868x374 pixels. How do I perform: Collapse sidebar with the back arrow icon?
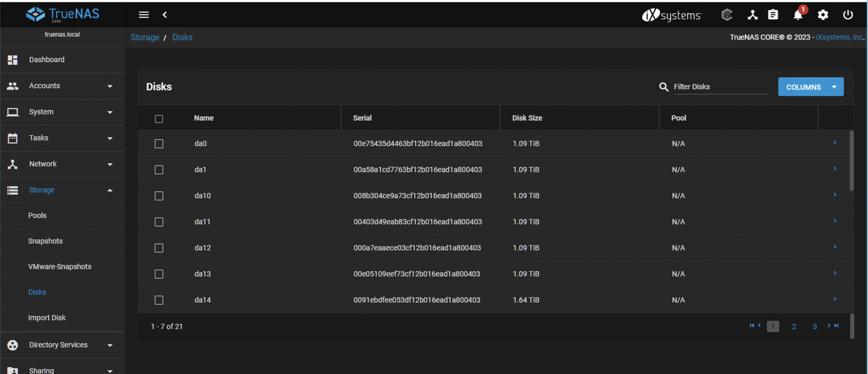click(165, 15)
